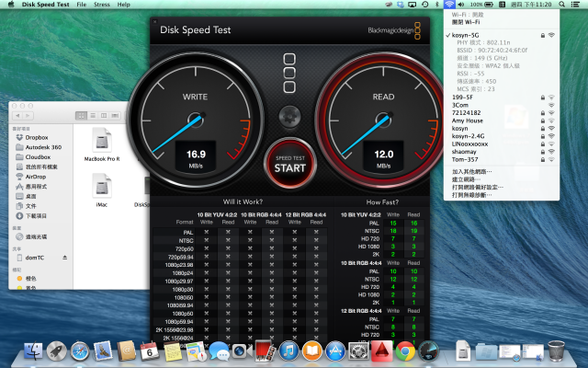Eject the domTC volume

pos(65,258)
